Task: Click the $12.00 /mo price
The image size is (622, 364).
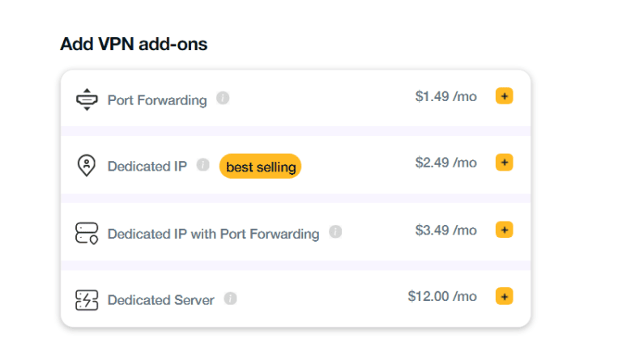Action: (442, 296)
